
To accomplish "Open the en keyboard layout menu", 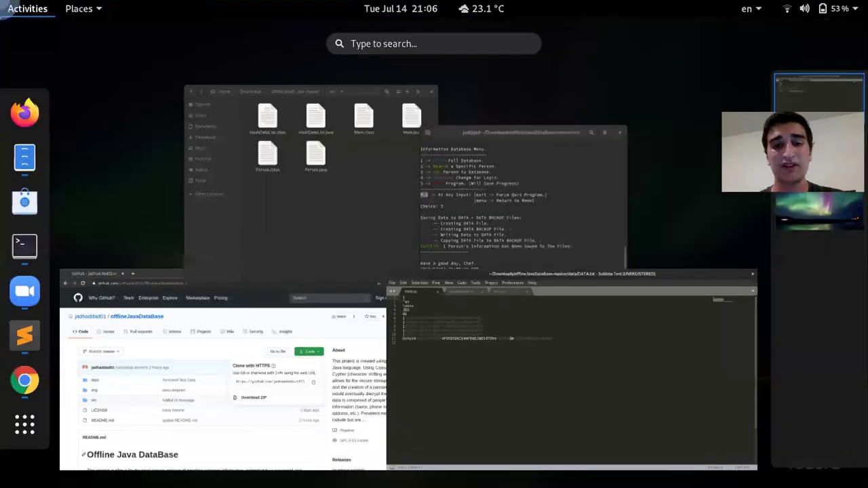I will 751,9.
